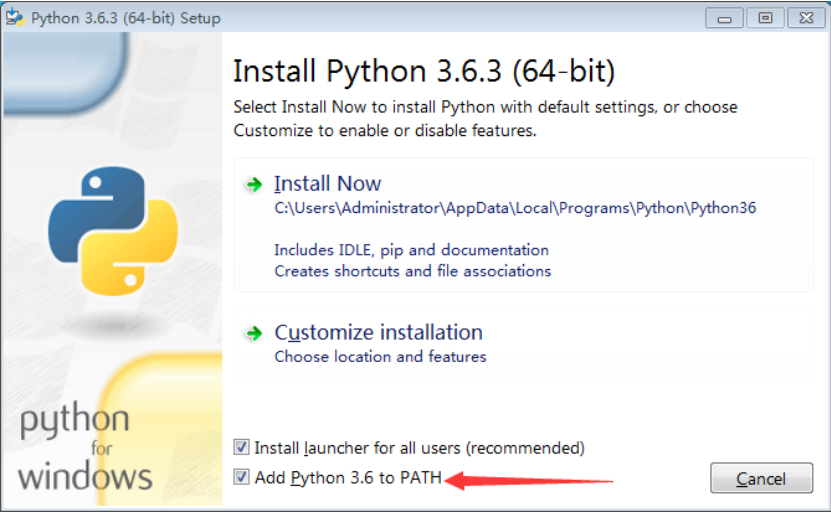
Task: Click the Install launcher for all users label
Action: [419, 448]
